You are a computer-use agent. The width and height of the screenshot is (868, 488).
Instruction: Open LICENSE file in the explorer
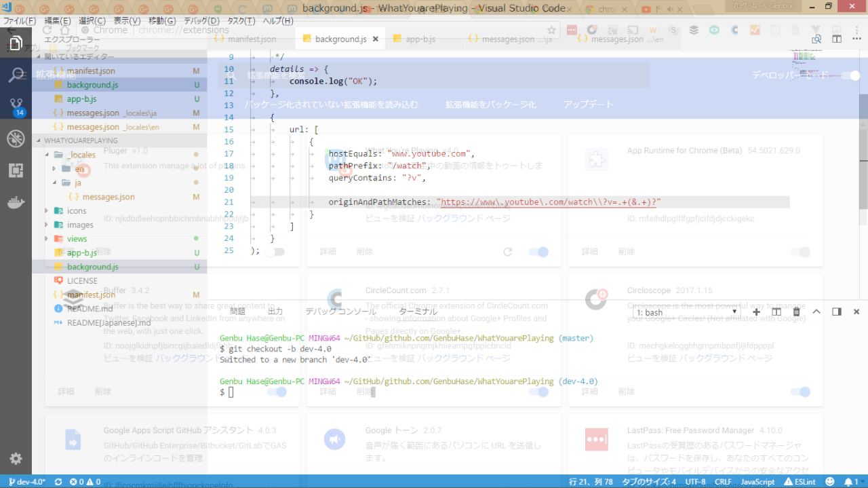point(82,281)
